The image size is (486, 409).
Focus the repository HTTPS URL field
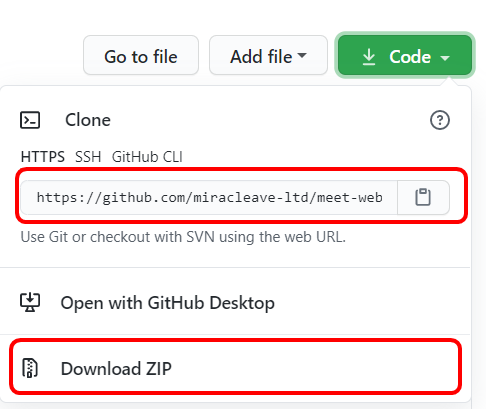[209, 197]
